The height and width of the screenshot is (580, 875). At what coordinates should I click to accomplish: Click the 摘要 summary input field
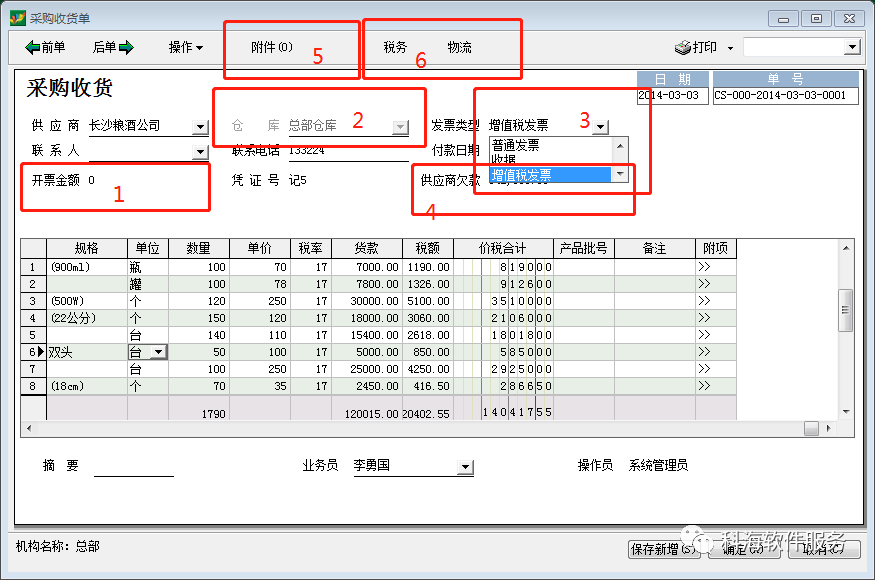pyautogui.click(x=133, y=467)
